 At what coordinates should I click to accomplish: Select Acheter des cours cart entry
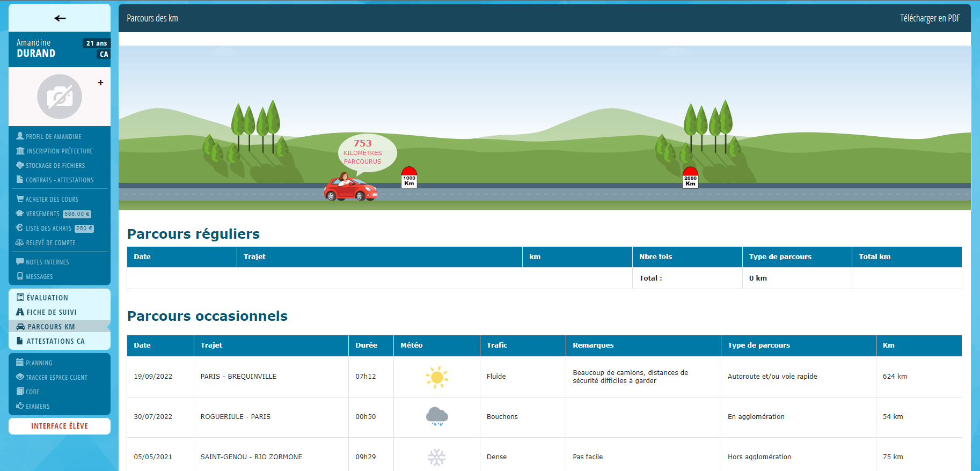click(52, 200)
